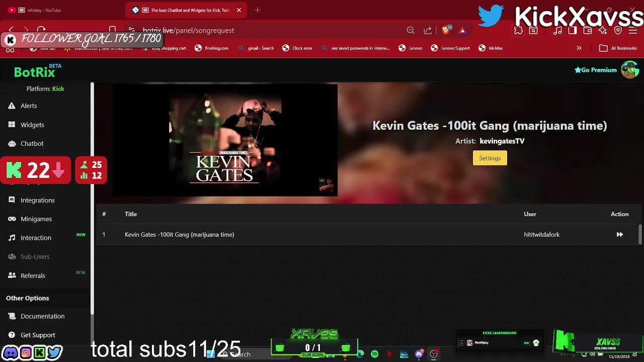Viewport: 644px width, 362px height.
Task: Open Alerts in the BotRix sidebar
Action: coord(29,106)
